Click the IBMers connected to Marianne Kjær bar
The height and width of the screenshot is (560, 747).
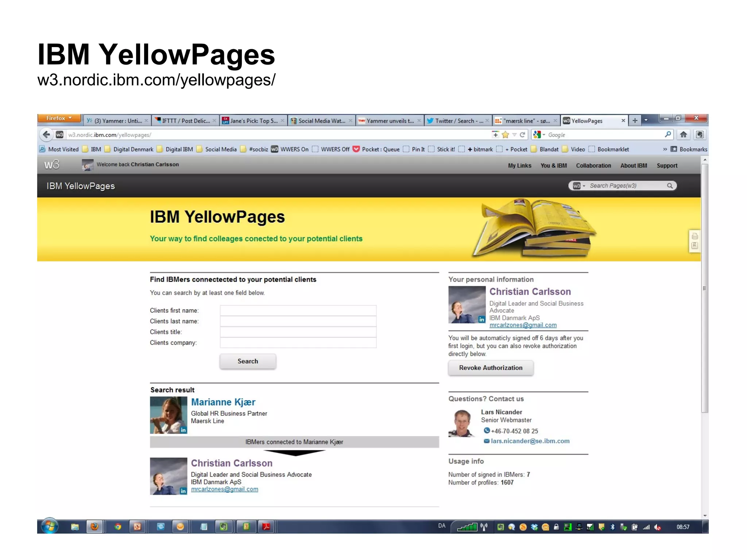[294, 442]
